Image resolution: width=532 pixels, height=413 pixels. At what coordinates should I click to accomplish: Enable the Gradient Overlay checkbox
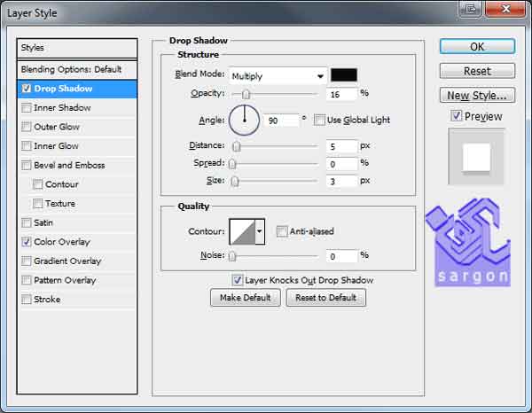pyautogui.click(x=26, y=261)
